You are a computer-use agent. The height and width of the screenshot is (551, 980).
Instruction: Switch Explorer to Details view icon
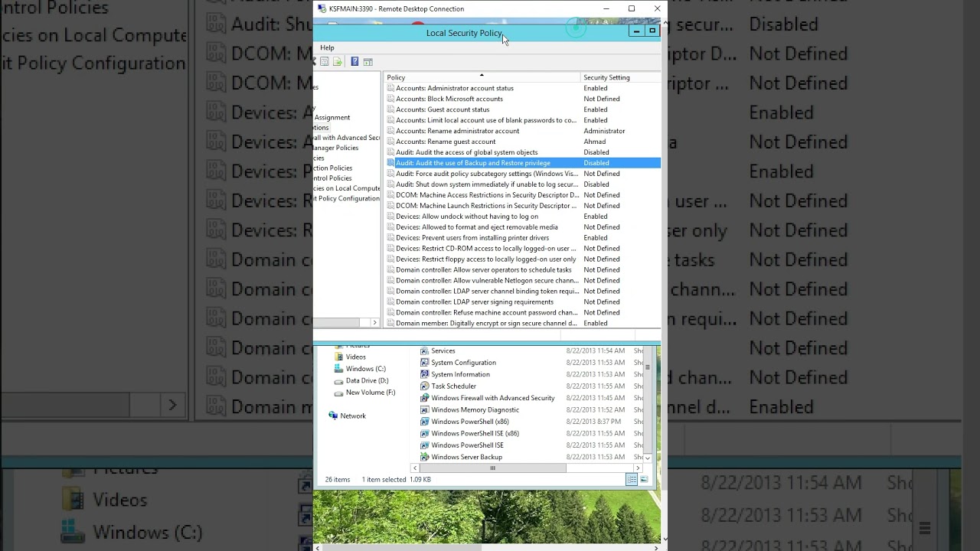(632, 480)
